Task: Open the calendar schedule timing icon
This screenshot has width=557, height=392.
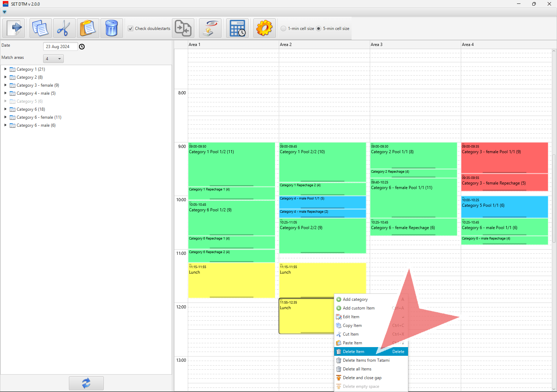Action: (x=237, y=28)
